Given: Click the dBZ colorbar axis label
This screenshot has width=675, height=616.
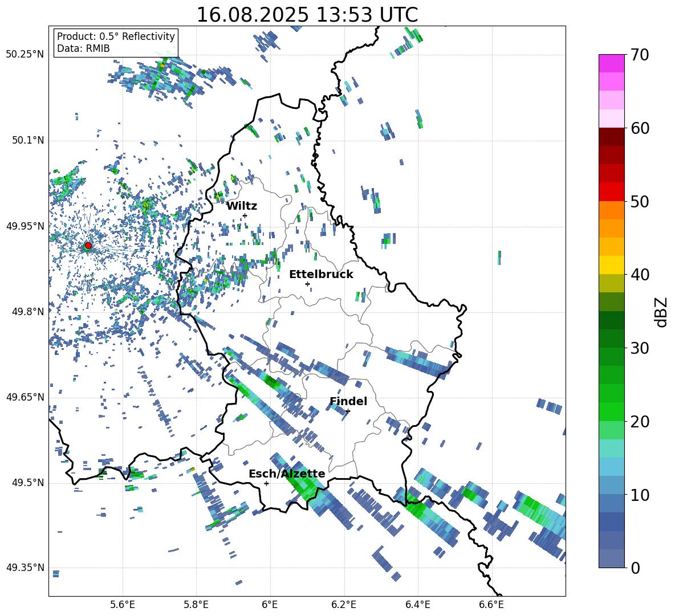Looking at the screenshot, I should pyautogui.click(x=662, y=312).
